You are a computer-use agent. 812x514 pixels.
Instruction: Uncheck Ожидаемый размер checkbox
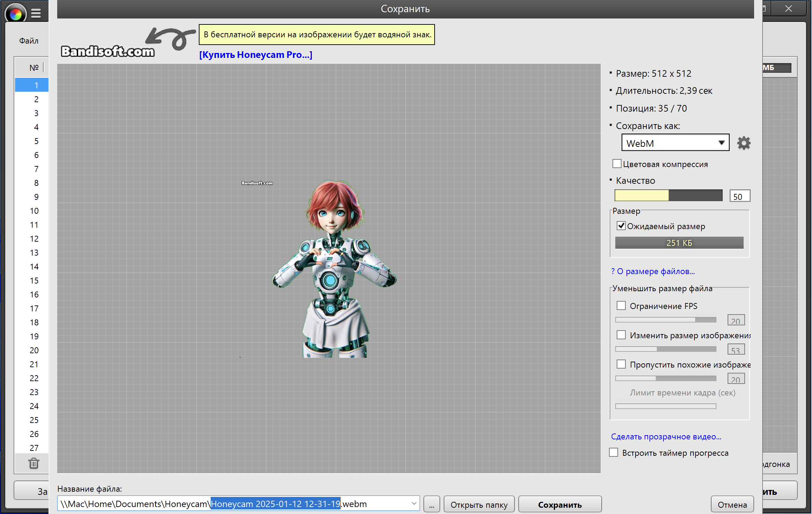coord(621,226)
